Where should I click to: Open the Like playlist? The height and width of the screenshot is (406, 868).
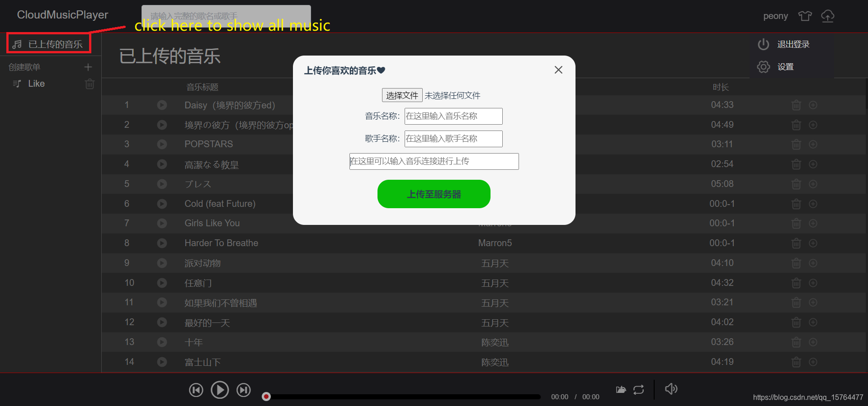coord(36,84)
